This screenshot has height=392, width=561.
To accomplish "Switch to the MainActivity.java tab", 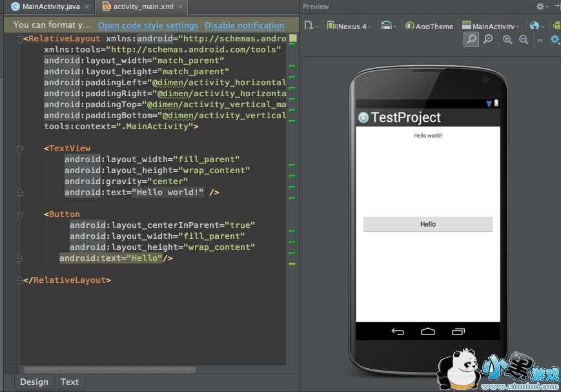I will 45,7.
